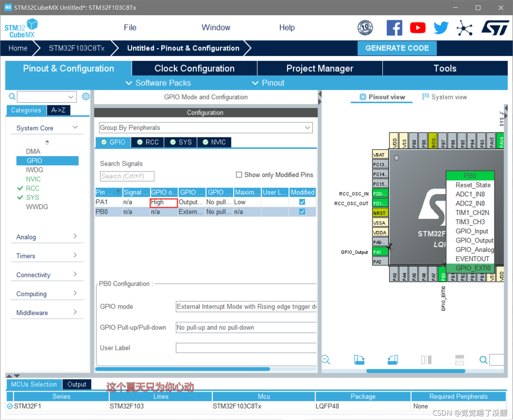The width and height of the screenshot is (513, 420).
Task: Click the collapse arrows above MCUs Selection
Action: [x=13, y=376]
